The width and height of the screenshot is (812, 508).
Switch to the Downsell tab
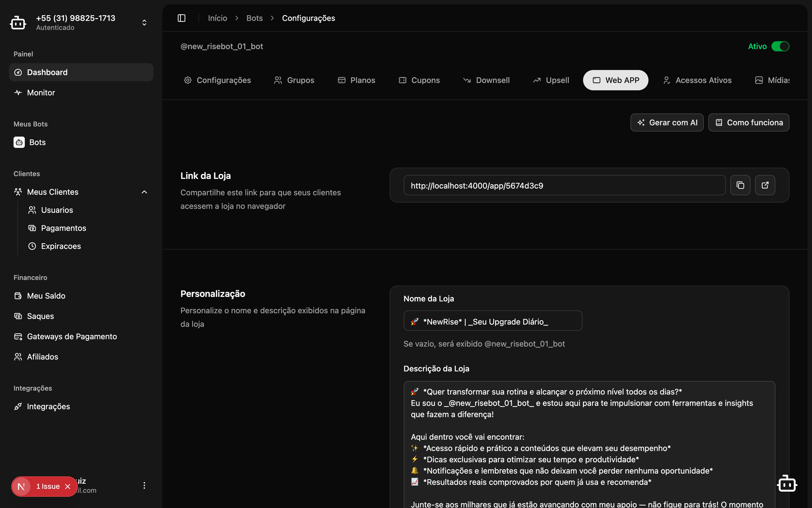coord(486,80)
